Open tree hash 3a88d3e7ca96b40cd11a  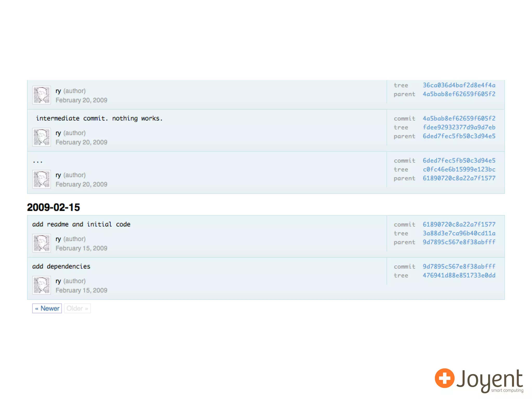pyautogui.click(x=459, y=233)
